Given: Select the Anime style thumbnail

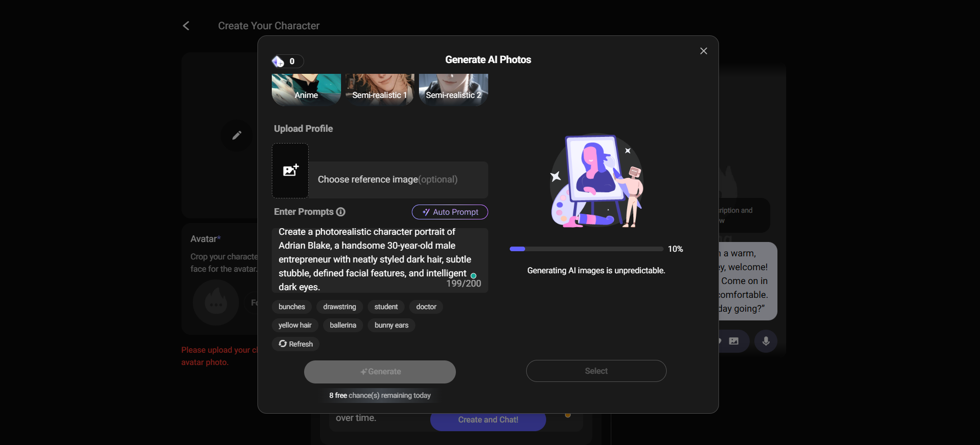Looking at the screenshot, I should tap(306, 90).
